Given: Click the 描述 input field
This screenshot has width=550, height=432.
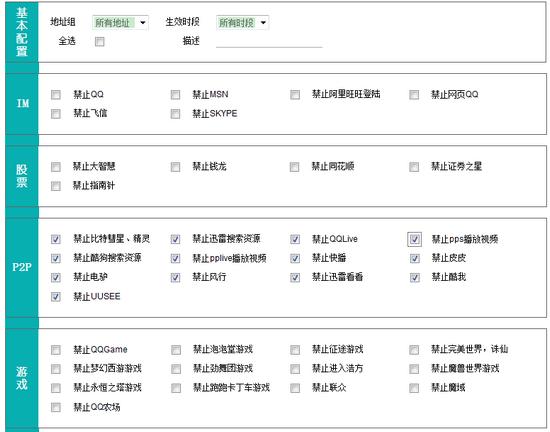Looking at the screenshot, I should (269, 42).
